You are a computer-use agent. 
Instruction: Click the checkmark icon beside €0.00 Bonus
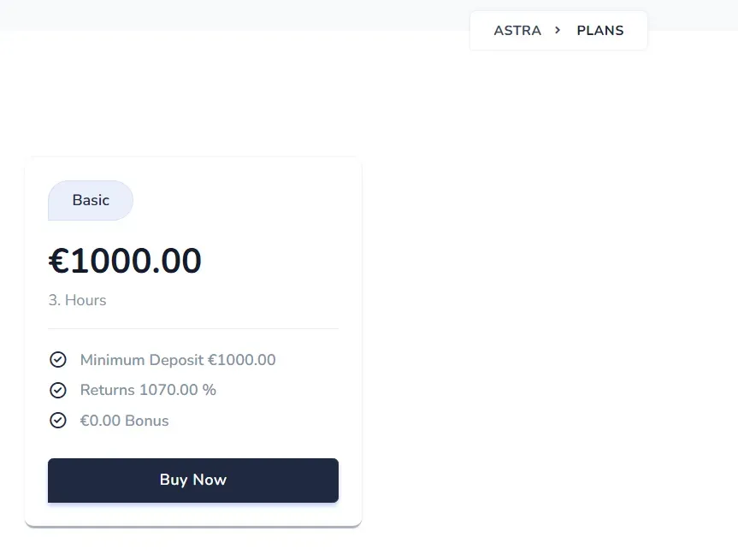[x=58, y=420]
